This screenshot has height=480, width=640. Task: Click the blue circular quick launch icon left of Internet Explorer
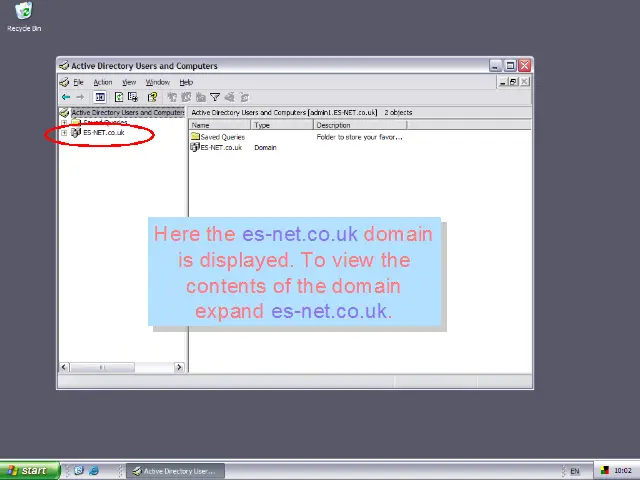tap(79, 471)
